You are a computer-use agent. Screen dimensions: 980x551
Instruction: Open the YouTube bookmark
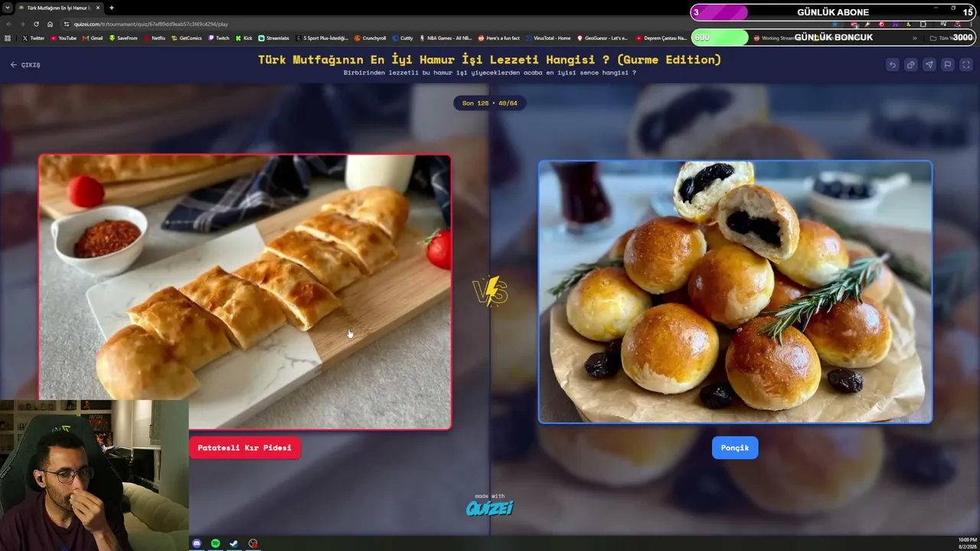pyautogui.click(x=64, y=37)
